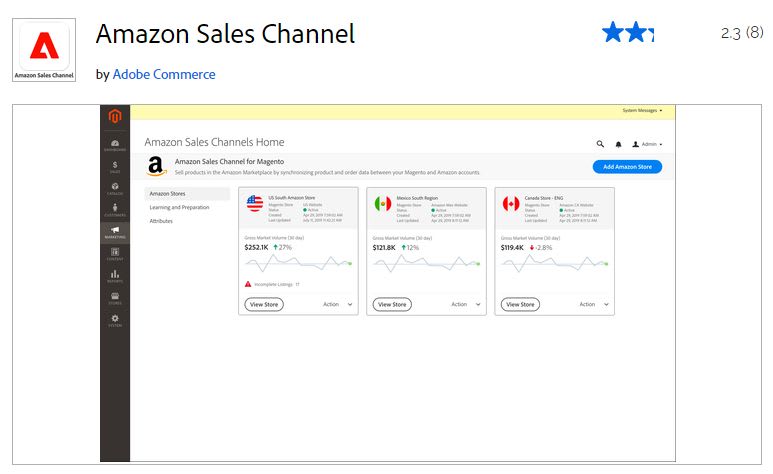Click the Amazon Sales Channel extension logo
773x474 pixels.
coord(44,50)
